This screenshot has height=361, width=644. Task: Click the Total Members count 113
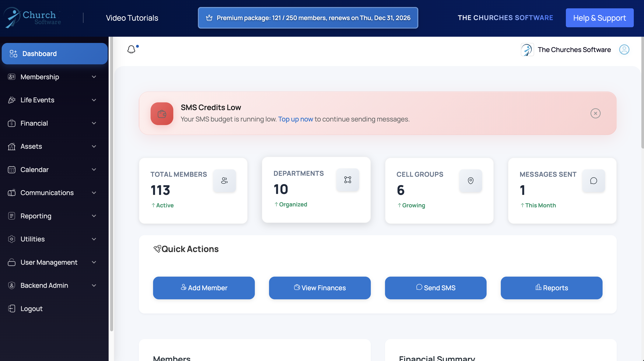click(160, 190)
